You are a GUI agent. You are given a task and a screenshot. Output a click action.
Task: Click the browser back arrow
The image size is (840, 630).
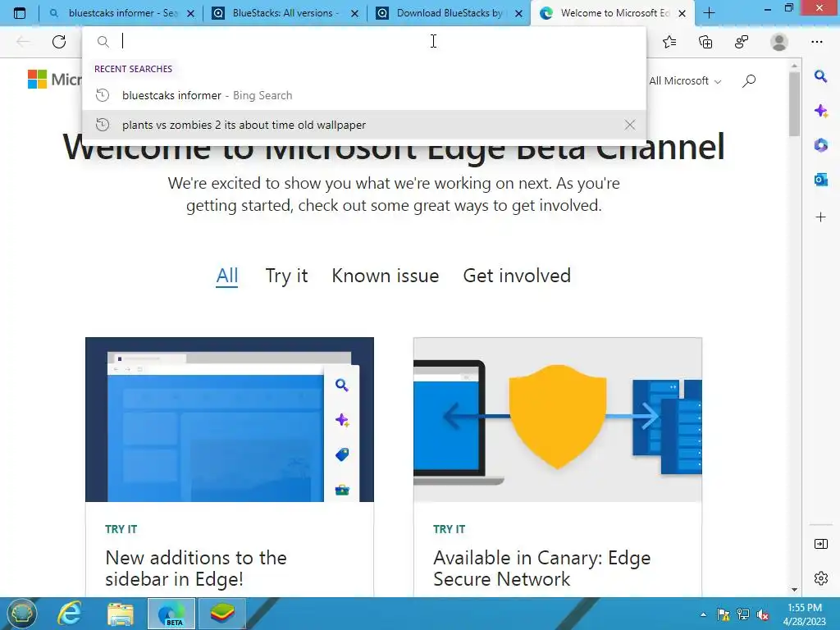point(23,41)
